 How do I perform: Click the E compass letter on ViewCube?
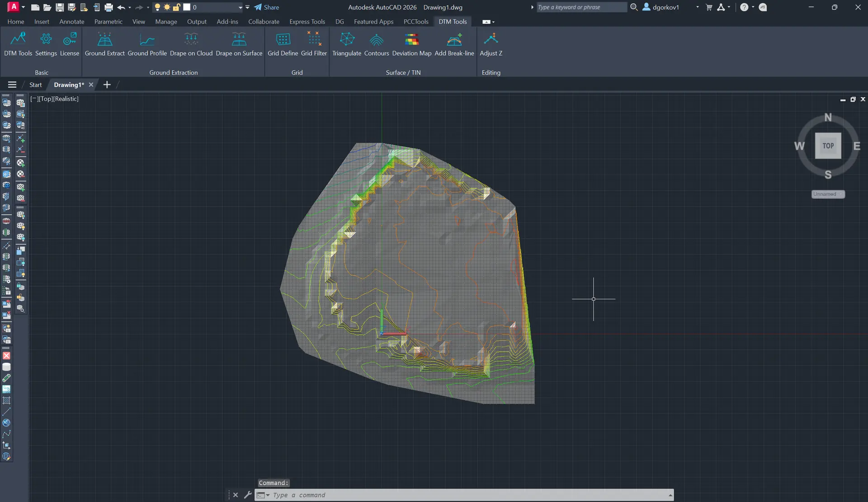pyautogui.click(x=857, y=146)
